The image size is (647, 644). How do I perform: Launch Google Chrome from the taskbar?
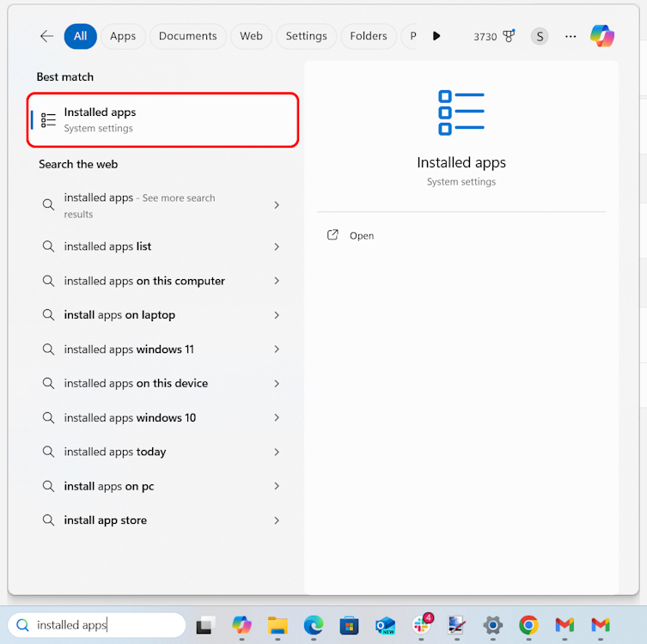pos(528,625)
